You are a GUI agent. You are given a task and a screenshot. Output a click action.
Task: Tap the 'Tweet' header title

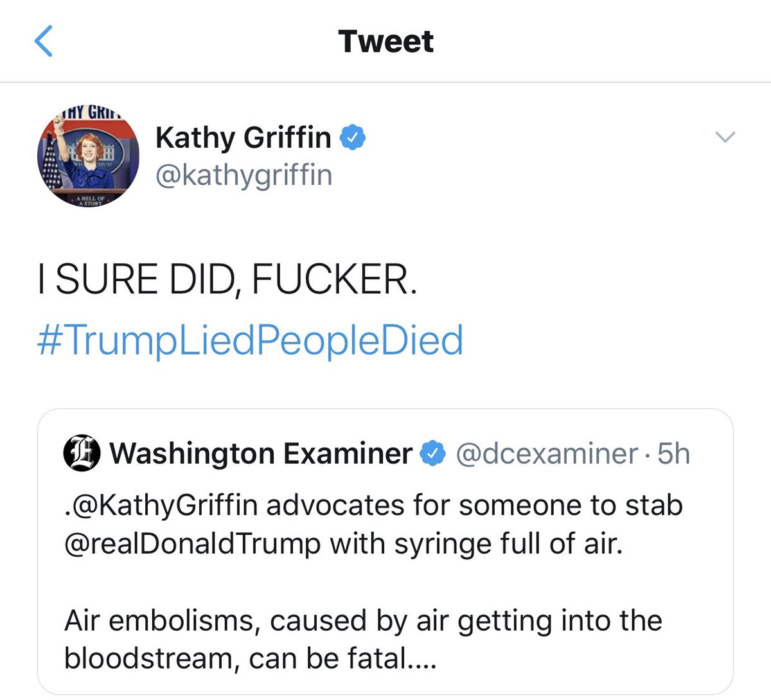pos(385,41)
